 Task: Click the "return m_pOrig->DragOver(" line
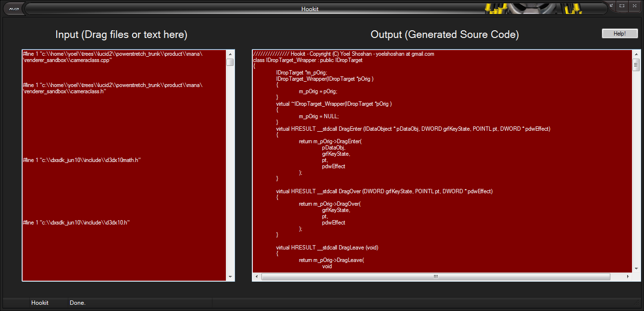[x=330, y=204]
